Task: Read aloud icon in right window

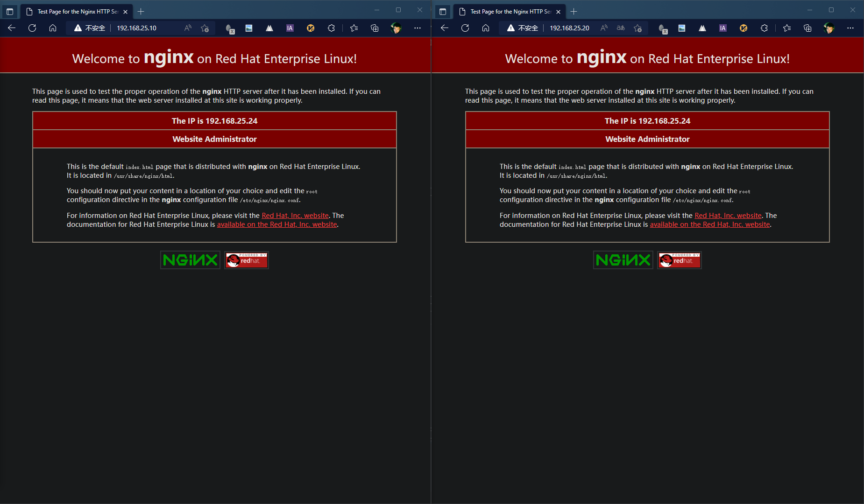Action: (604, 28)
